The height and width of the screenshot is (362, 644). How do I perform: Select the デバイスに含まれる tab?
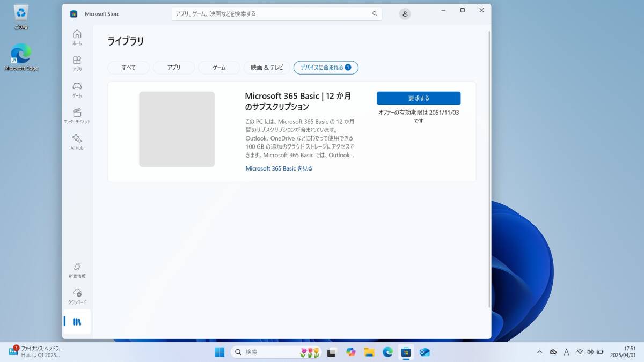[x=326, y=68]
